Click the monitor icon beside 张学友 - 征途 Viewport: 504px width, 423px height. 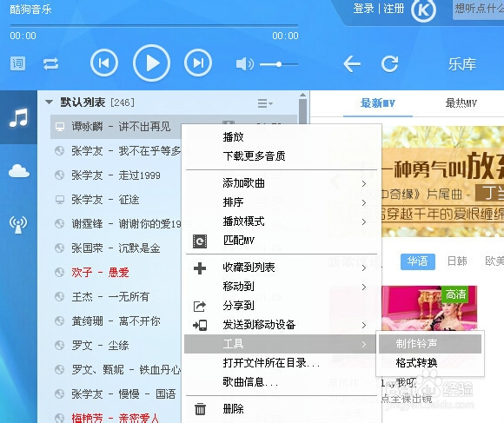coord(59,200)
